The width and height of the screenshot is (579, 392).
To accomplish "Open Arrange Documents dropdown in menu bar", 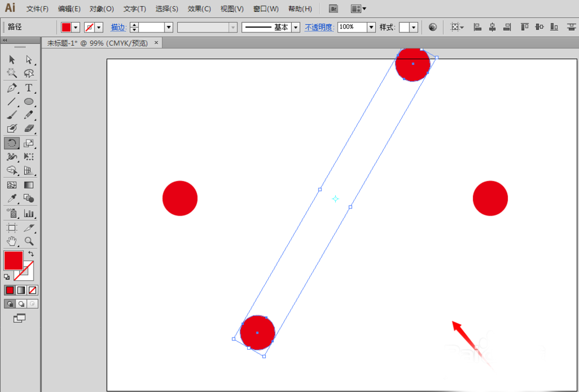I will coord(358,9).
